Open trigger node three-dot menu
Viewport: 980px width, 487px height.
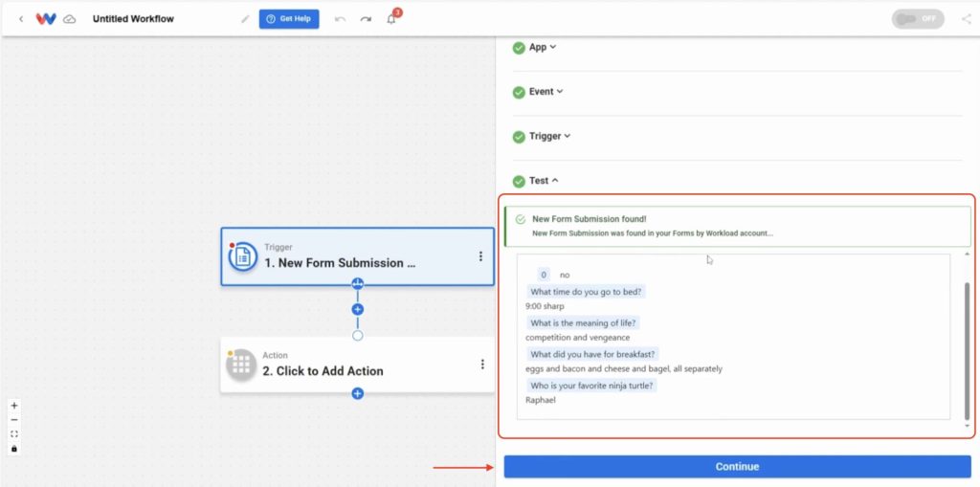click(x=480, y=256)
